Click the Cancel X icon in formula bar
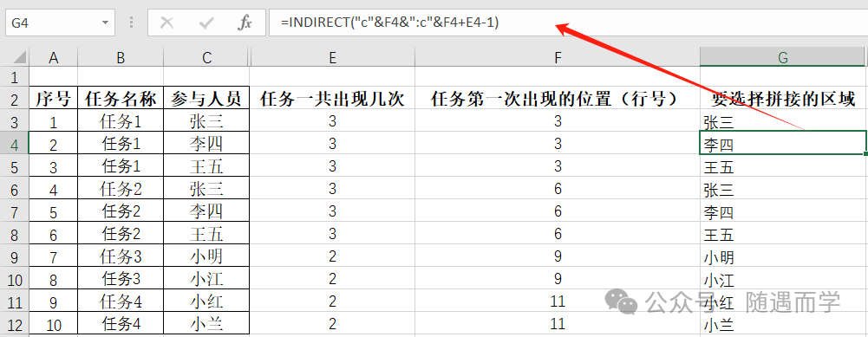 tap(166, 23)
